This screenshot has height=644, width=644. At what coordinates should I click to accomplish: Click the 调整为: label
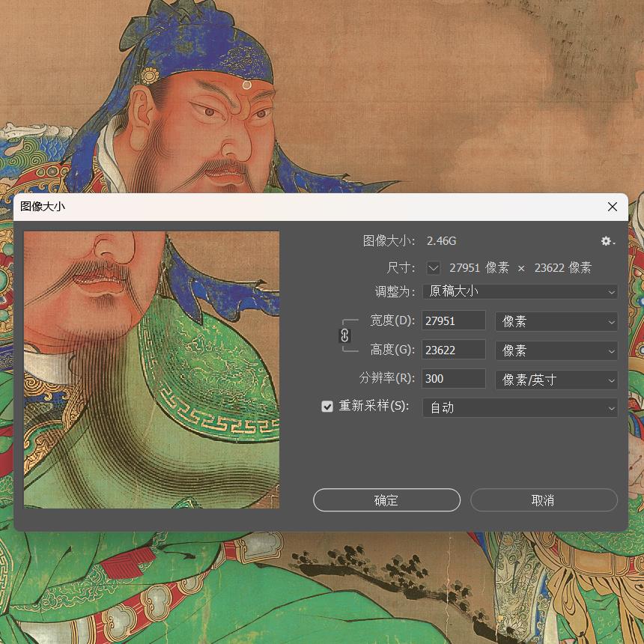[x=395, y=291]
